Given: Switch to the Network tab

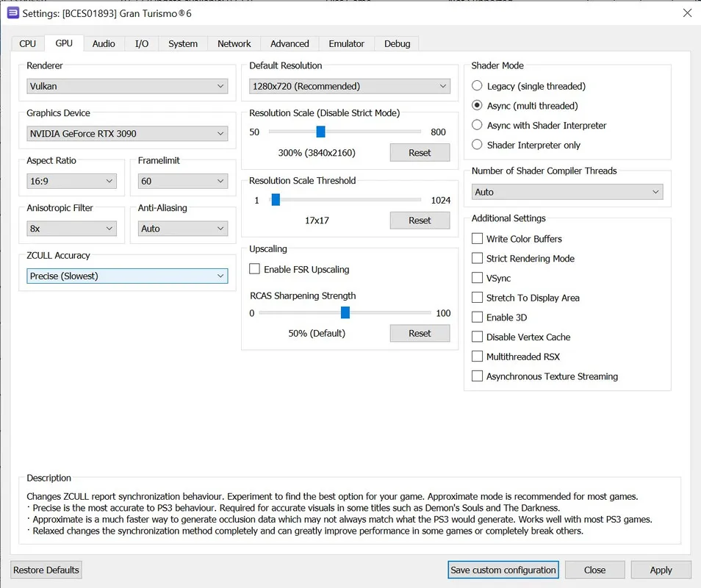Looking at the screenshot, I should 234,43.
